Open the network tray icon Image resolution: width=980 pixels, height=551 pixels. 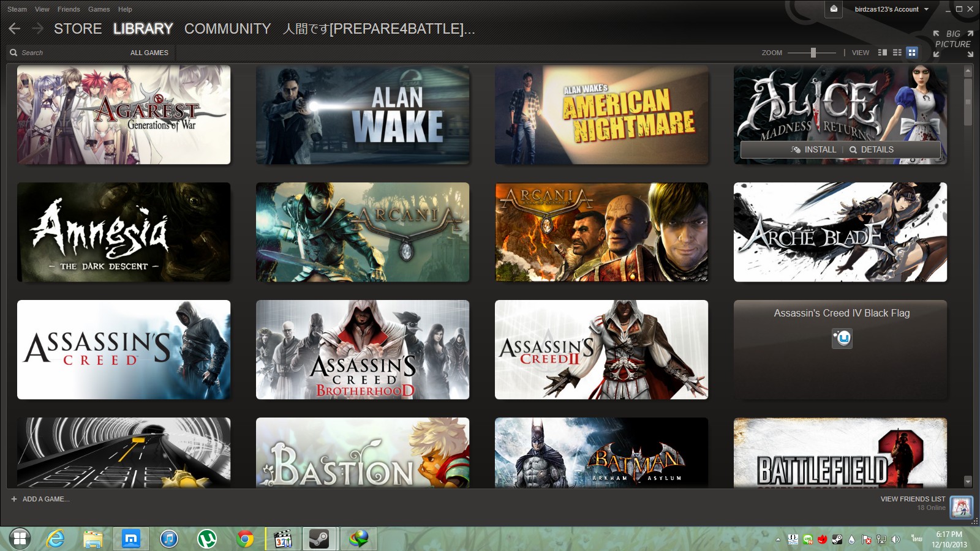point(881,539)
